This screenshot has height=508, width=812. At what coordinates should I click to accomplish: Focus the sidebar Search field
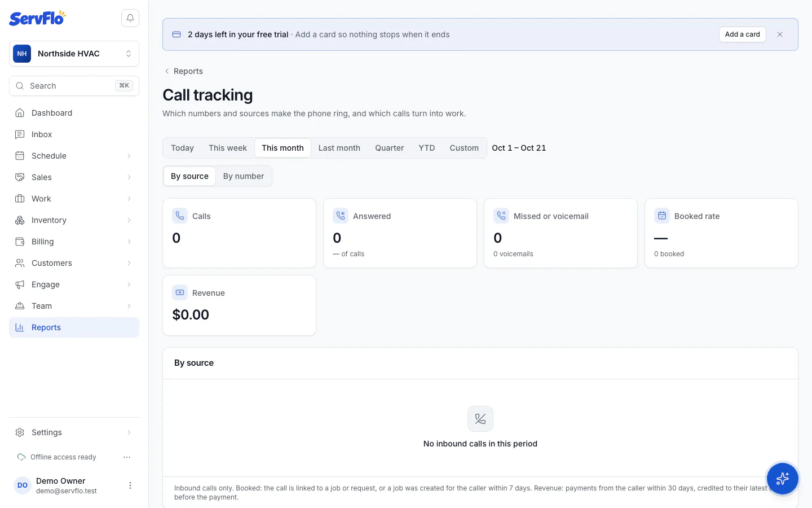pyautogui.click(x=74, y=86)
